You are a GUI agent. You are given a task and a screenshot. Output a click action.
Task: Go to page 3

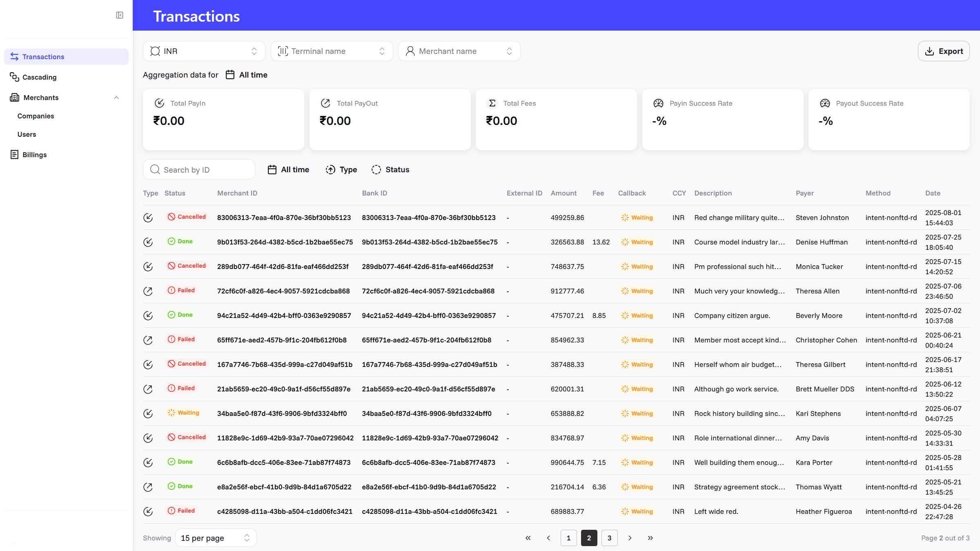coord(609,538)
